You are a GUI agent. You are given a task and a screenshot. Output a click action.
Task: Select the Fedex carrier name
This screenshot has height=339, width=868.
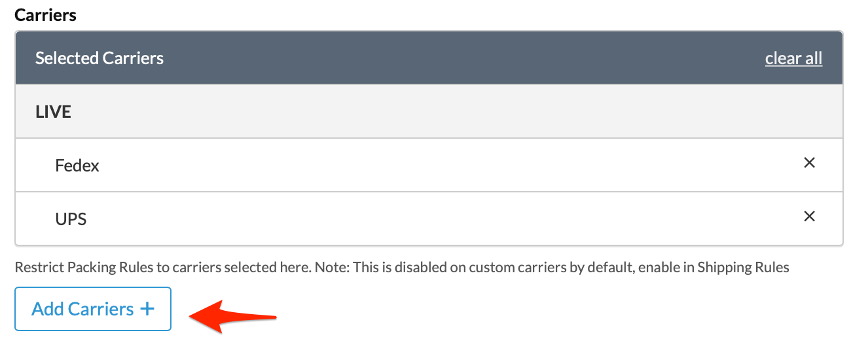pyautogui.click(x=77, y=166)
